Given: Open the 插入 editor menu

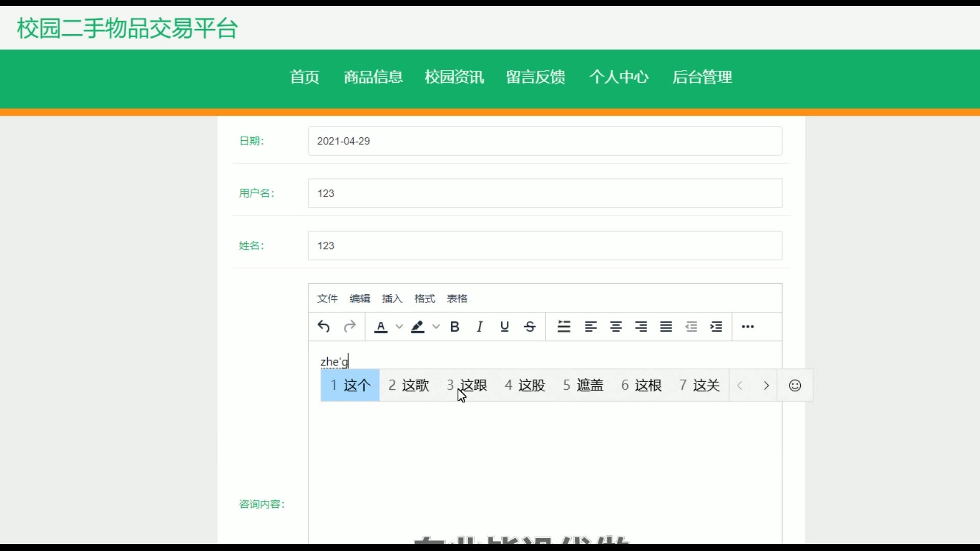Looking at the screenshot, I should click(392, 298).
